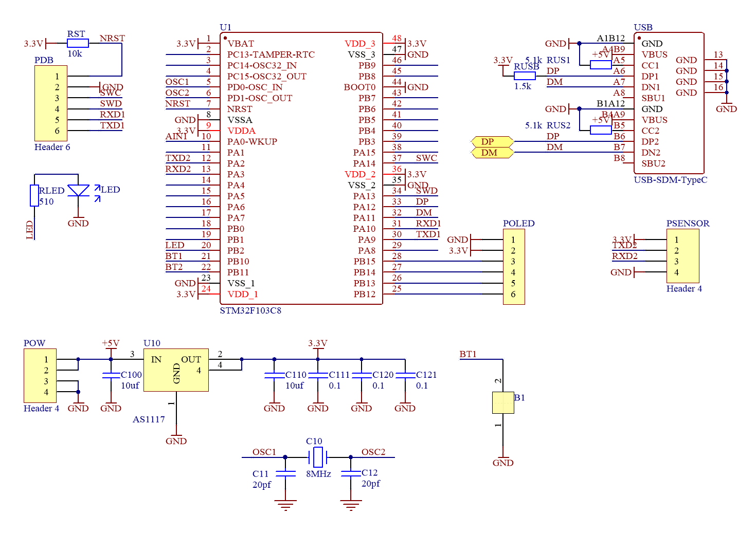
Task: Click the CC1 pin name on USB
Action: [x=650, y=65]
